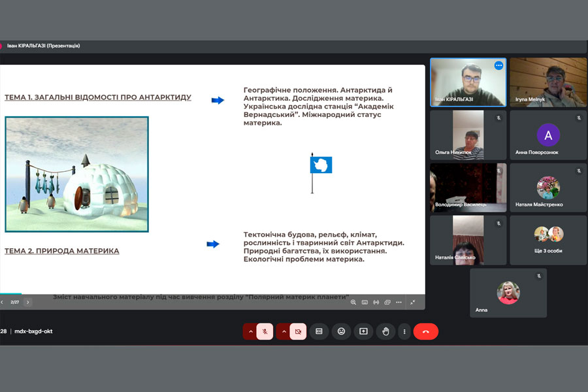The height and width of the screenshot is (392, 588).
Task: Open more options three-dot menu in call bar
Action: (x=404, y=331)
